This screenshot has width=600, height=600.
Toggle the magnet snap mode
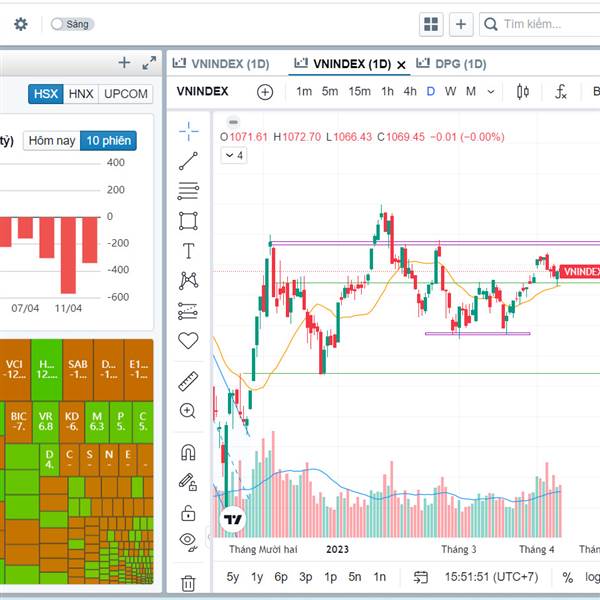[x=188, y=452]
